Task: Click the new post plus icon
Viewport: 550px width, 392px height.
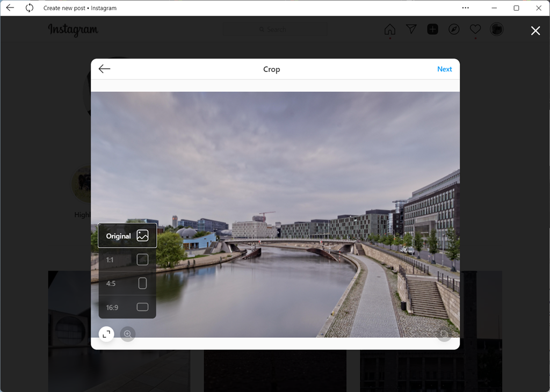Action: [433, 30]
